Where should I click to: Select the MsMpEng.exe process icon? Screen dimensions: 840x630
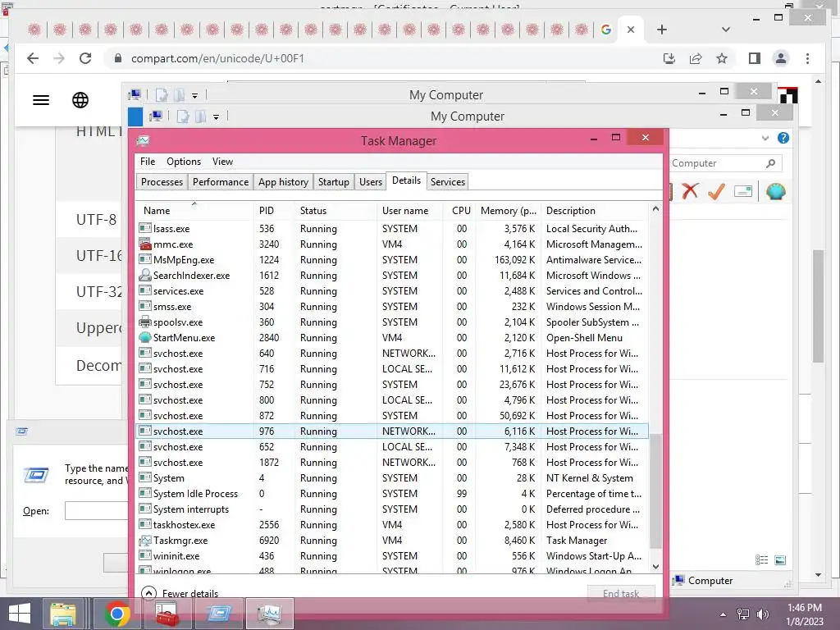pos(144,259)
